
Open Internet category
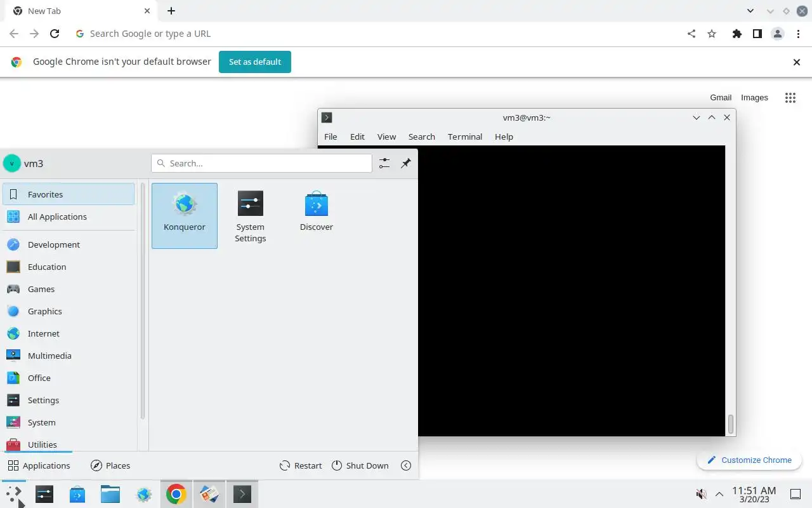click(69, 333)
